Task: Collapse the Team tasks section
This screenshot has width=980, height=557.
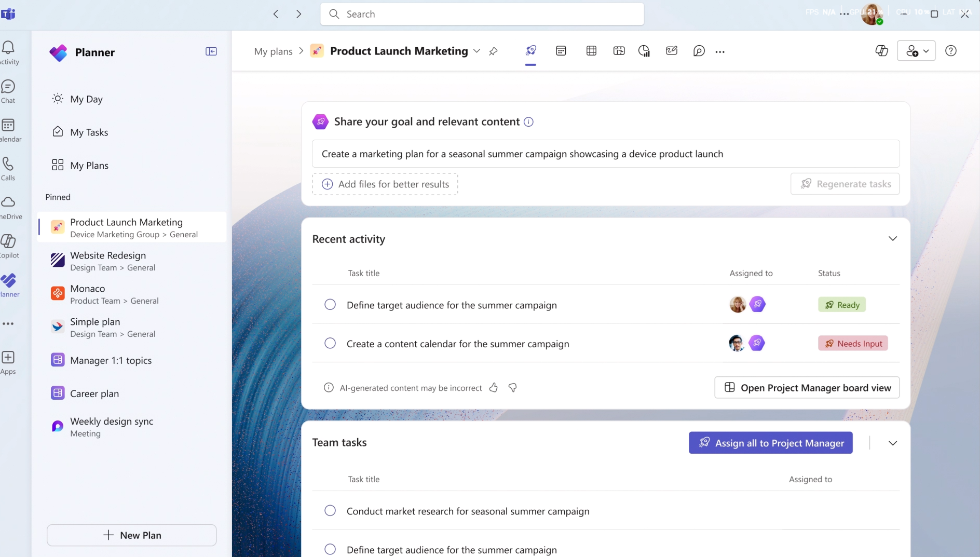Action: point(893,443)
